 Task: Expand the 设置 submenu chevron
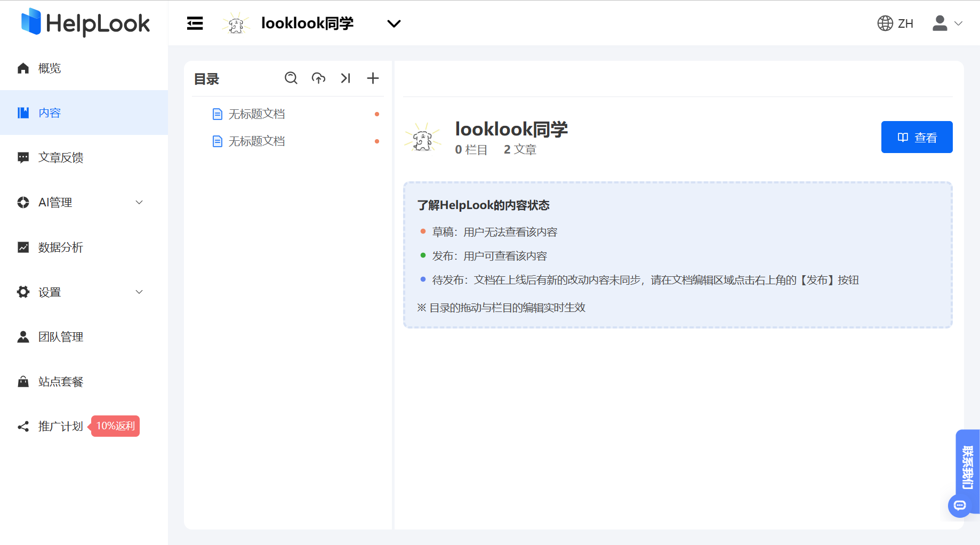tap(139, 292)
